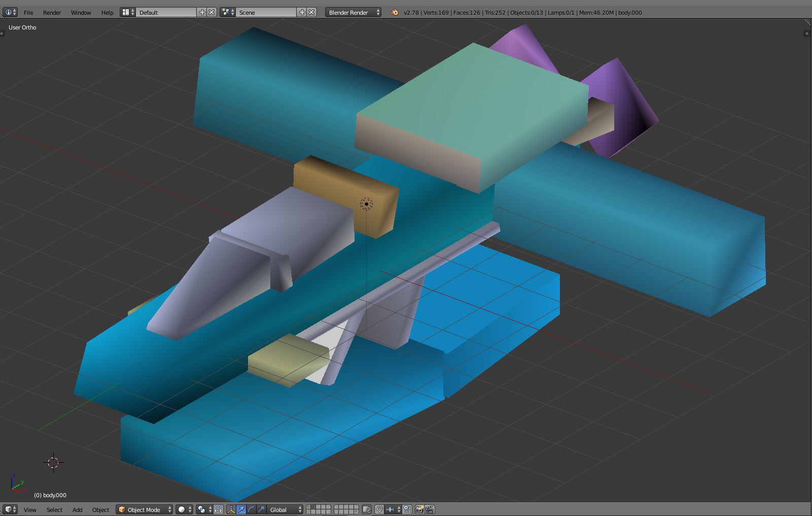This screenshot has height=516, width=812.
Task: Browse scenes to link
Action: click(228, 12)
